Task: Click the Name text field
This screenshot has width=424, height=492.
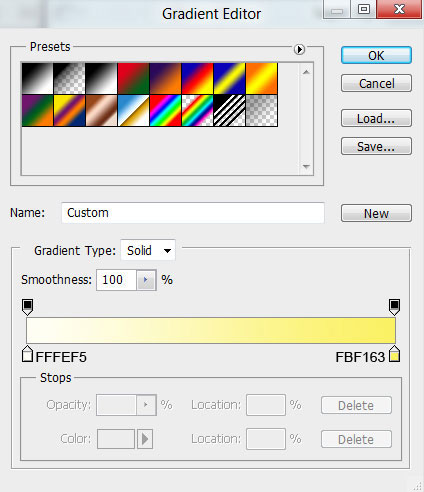Action: coord(193,213)
